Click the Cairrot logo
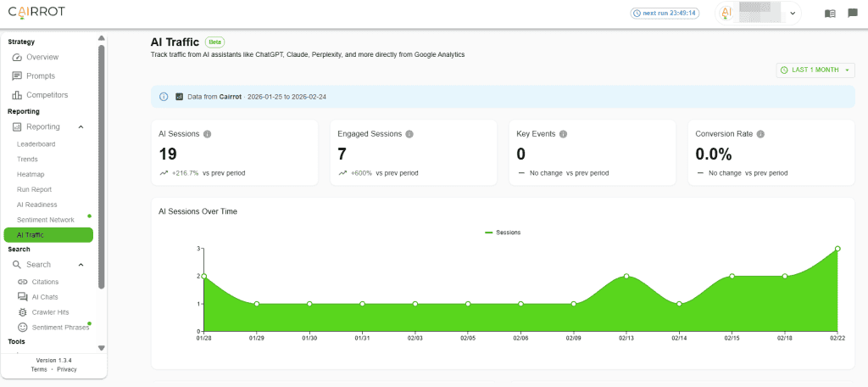The width and height of the screenshot is (868, 387). pyautogui.click(x=36, y=12)
